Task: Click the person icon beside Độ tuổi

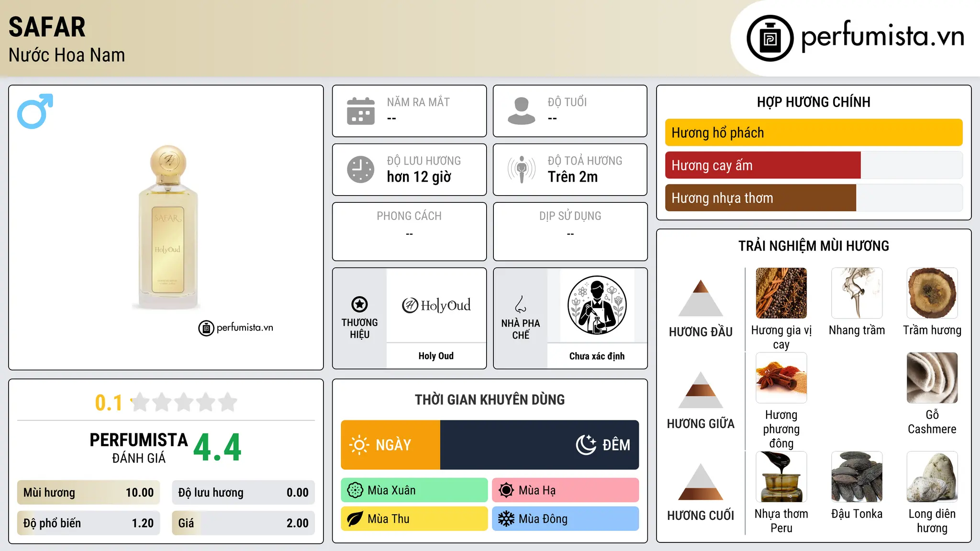Action: click(x=522, y=111)
